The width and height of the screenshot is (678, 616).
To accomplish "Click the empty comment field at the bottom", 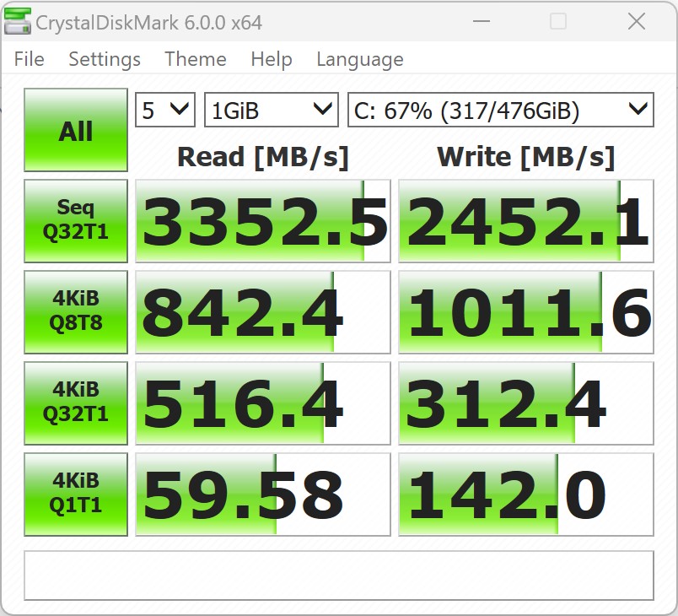I will (339, 575).
